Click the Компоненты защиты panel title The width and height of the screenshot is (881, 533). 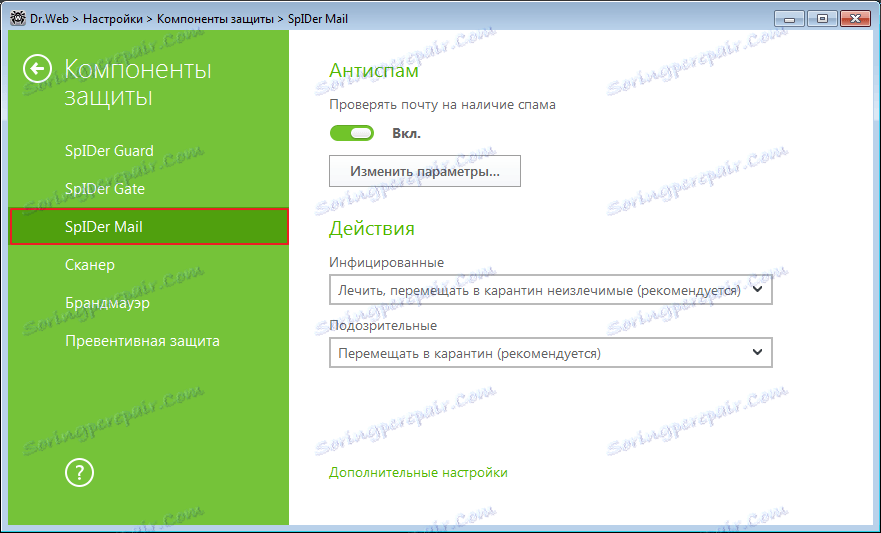click(x=138, y=83)
